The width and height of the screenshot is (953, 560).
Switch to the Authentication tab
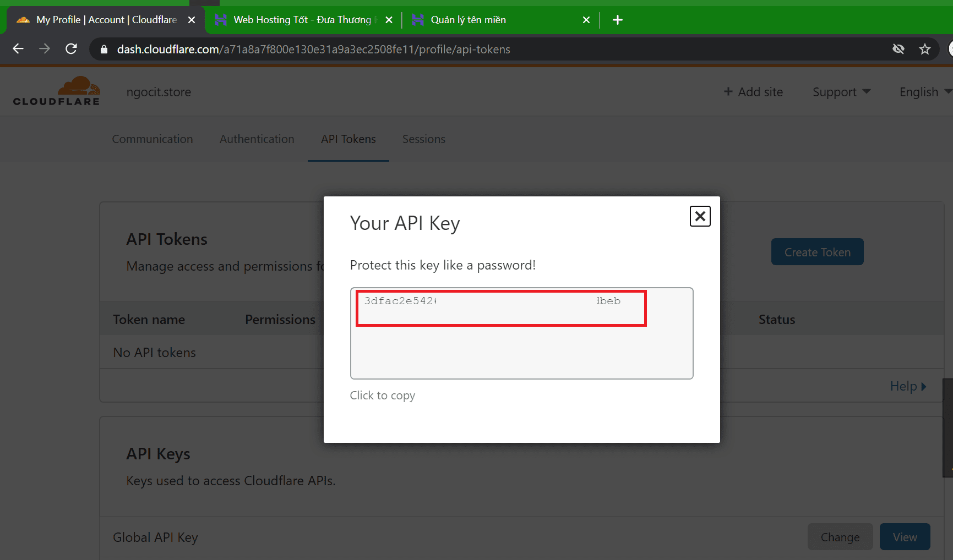click(257, 139)
